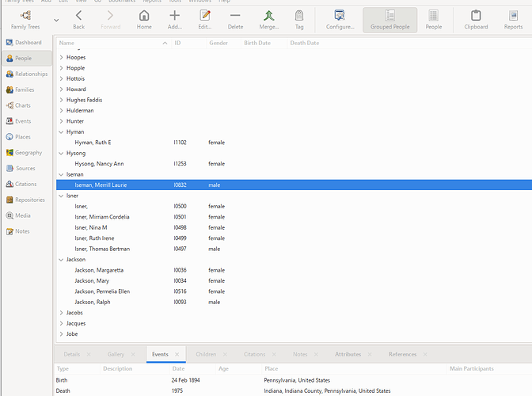Expand the Jacobs surname group
Image resolution: width=532 pixels, height=396 pixels.
point(62,313)
